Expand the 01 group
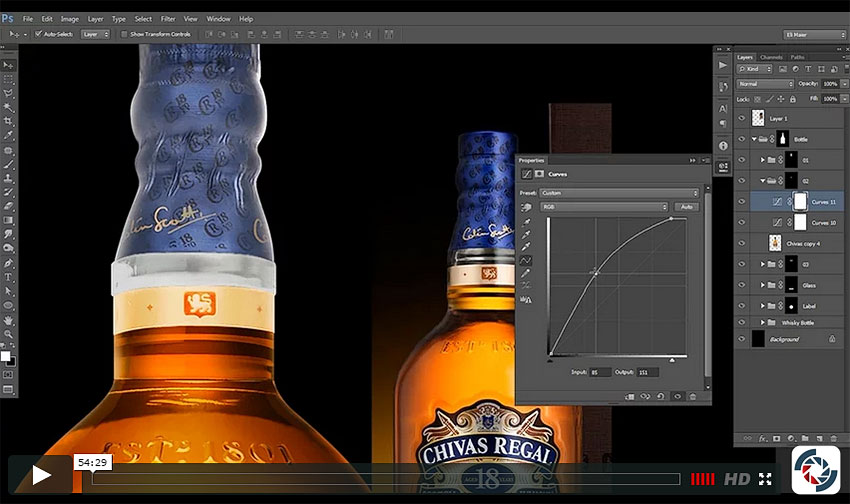The height and width of the screenshot is (504, 850). [763, 160]
